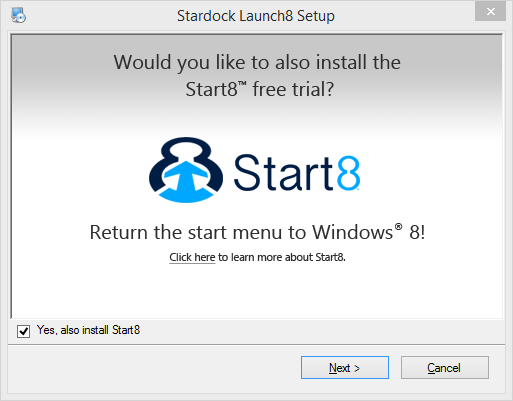The height and width of the screenshot is (401, 513).
Task: Click 'Return the start menu to Windows 8!' tagline
Action: click(257, 232)
